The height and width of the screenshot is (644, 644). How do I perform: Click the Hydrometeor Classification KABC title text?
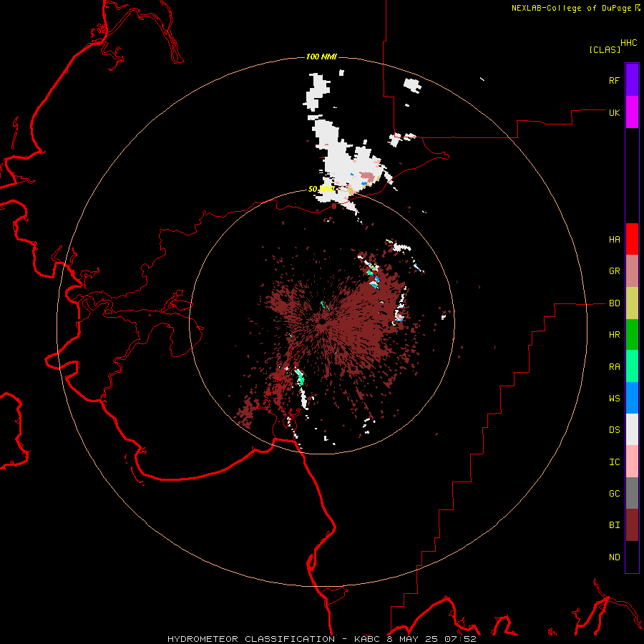[322, 639]
